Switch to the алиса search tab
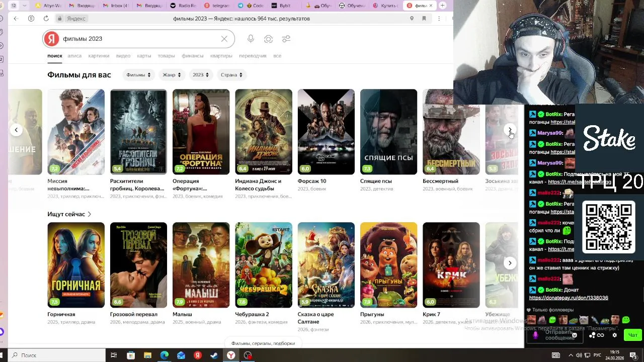Screen dimensions: 644x362 tap(74, 56)
